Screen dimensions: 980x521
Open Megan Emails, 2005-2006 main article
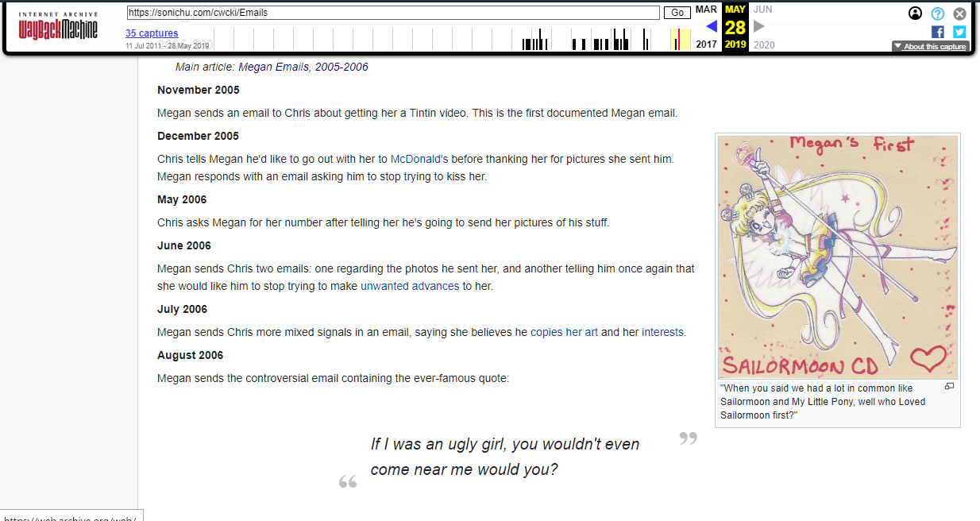coord(303,67)
